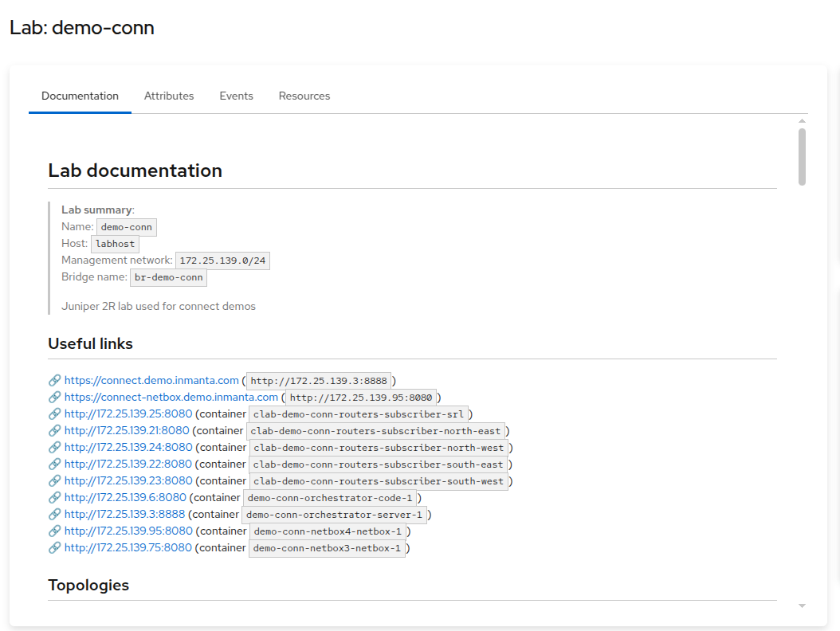Open the http://172.25.139.3:8888 orchestrator server link

(x=124, y=514)
